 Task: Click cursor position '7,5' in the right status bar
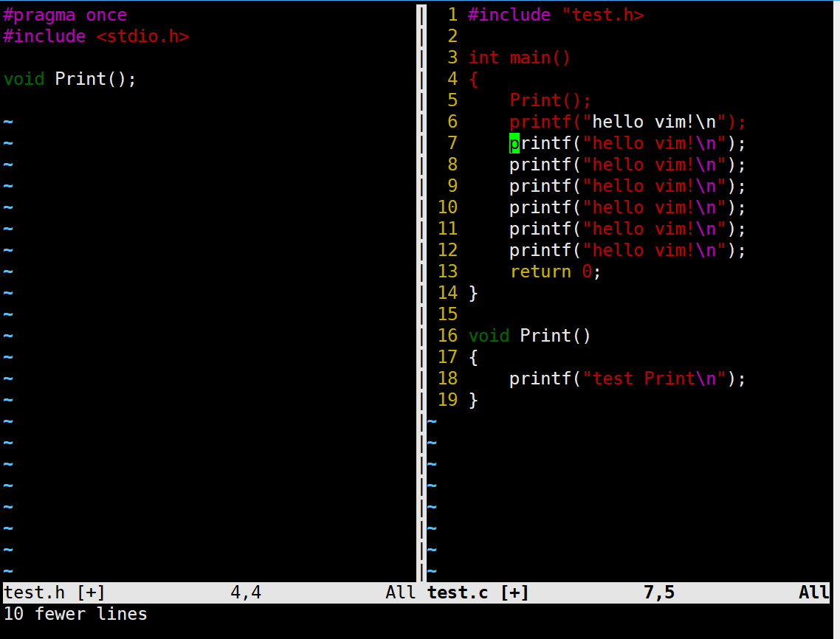point(659,593)
